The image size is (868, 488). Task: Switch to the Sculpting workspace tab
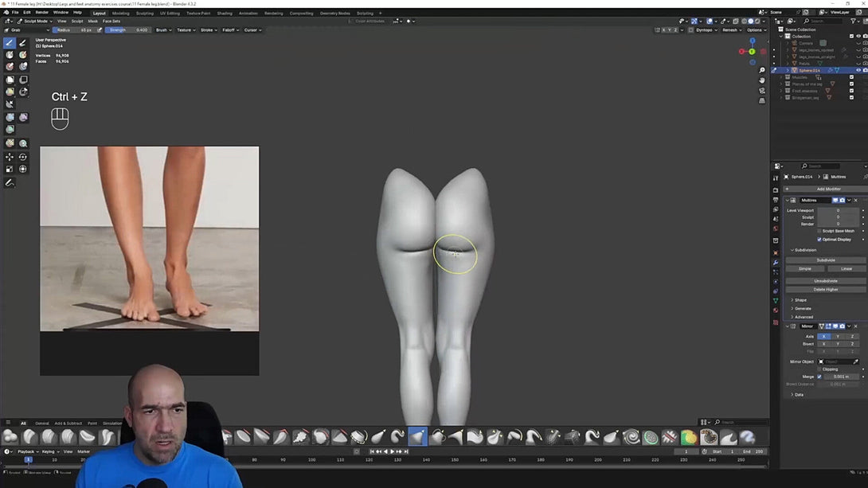click(x=144, y=13)
